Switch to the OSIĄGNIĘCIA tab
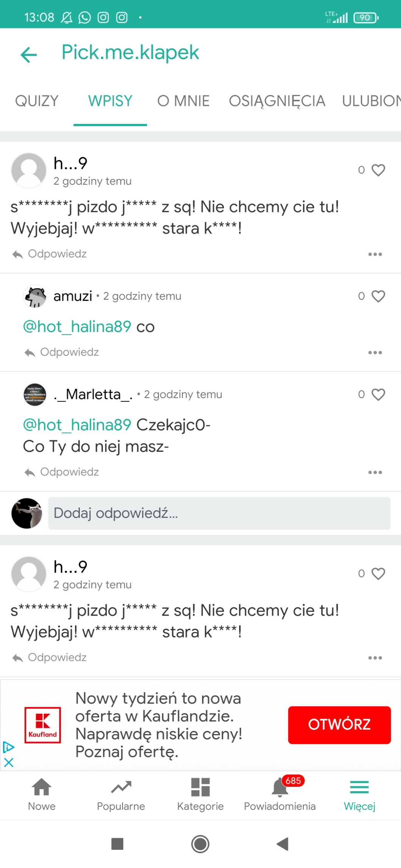This screenshot has height=868, width=401. point(277,101)
